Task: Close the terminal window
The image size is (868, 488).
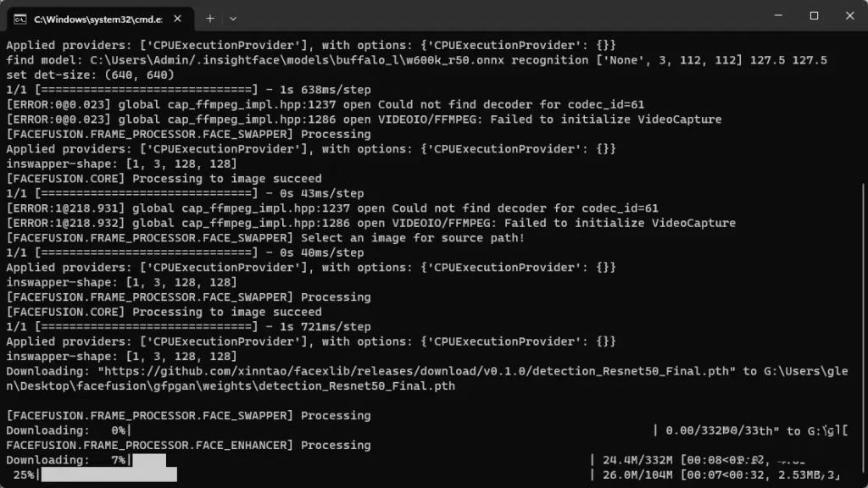Action: point(849,16)
